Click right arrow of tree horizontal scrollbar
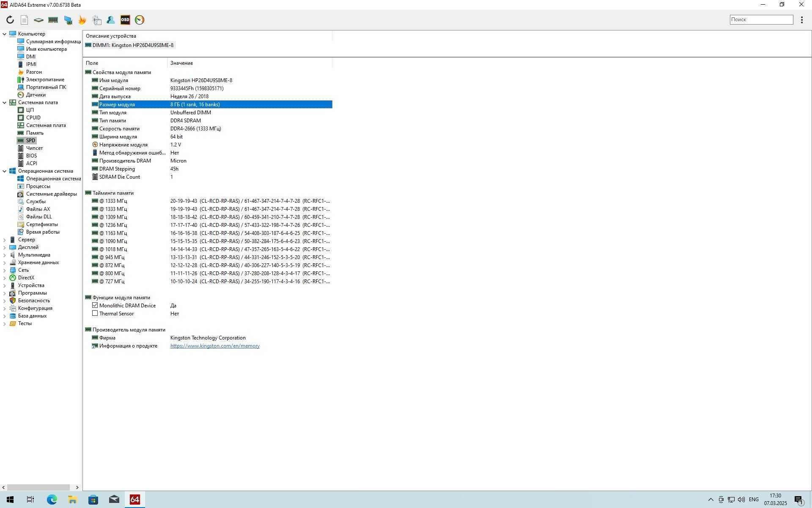Screen dimensions: 812x508 point(77,487)
